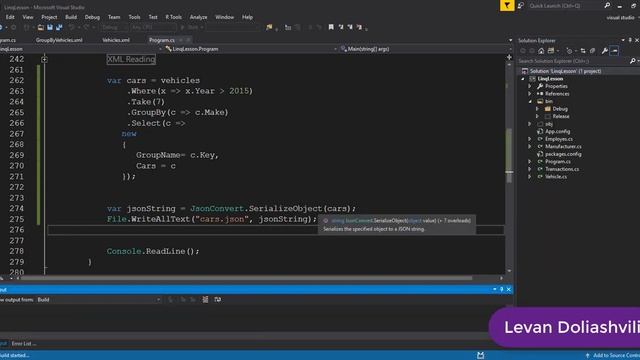Open the Any CPU platform dropdown

click(153, 27)
